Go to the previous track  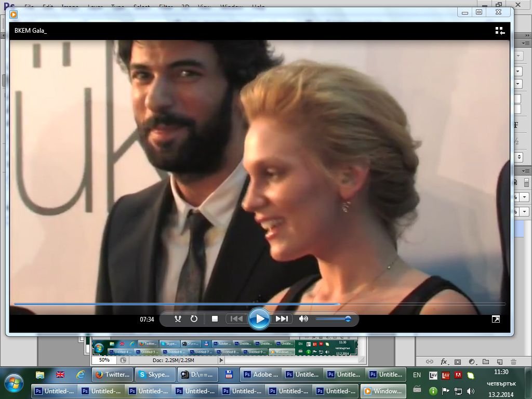(236, 319)
